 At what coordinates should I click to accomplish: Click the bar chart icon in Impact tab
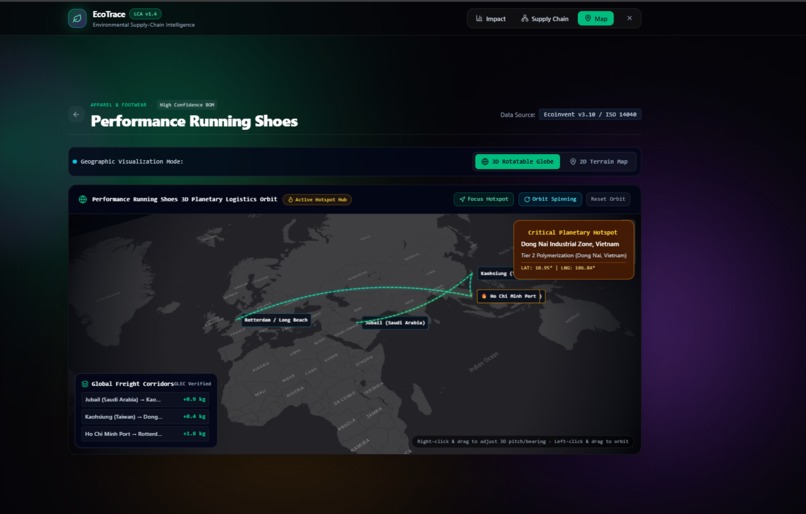click(x=479, y=19)
